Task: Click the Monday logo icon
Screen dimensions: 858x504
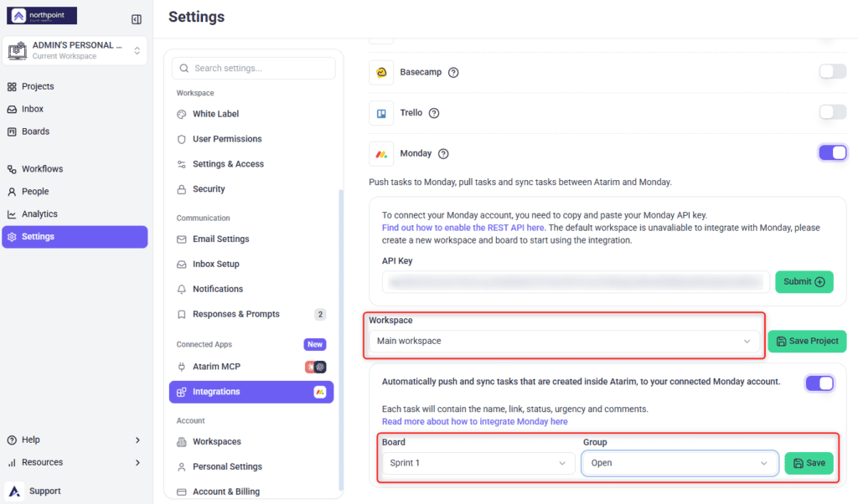Action: 381,154
